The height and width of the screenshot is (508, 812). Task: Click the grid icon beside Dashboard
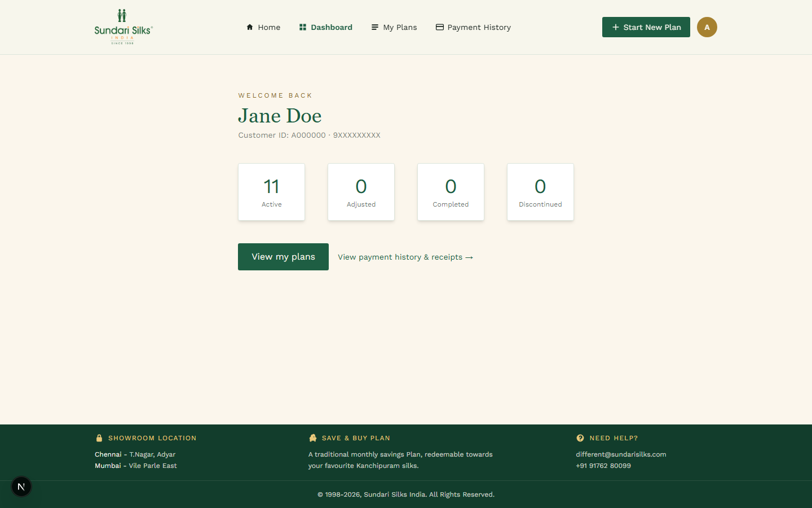pos(303,27)
